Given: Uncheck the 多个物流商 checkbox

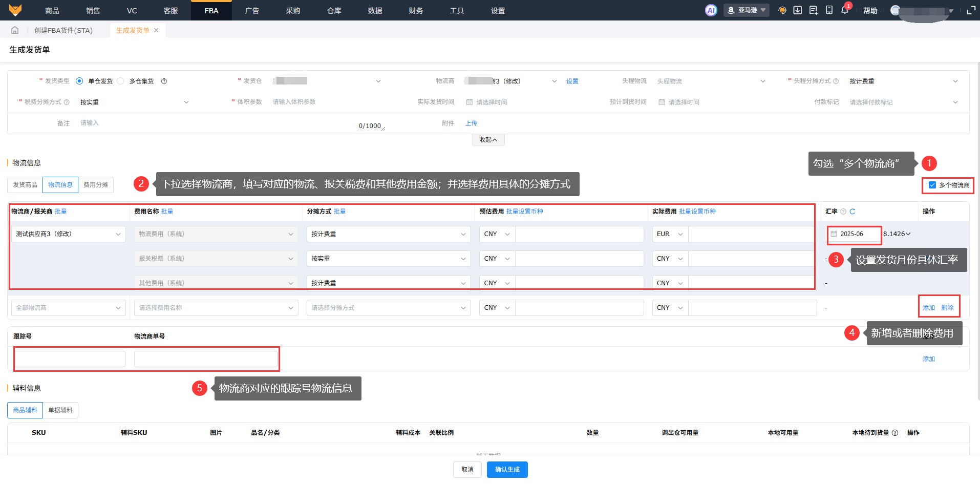Looking at the screenshot, I should (x=932, y=185).
